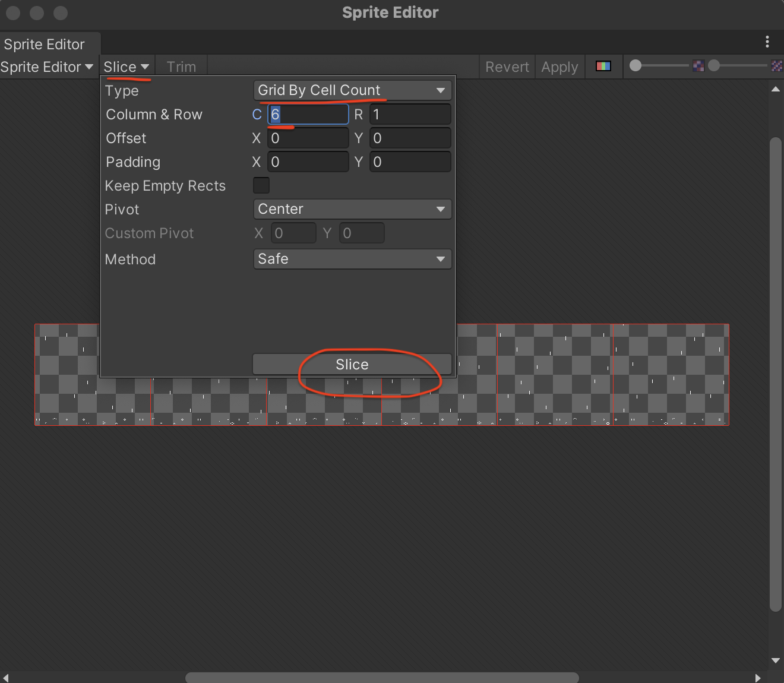Viewport: 784px width, 683px height.
Task: Open the Slice dropdown menu
Action: (127, 67)
